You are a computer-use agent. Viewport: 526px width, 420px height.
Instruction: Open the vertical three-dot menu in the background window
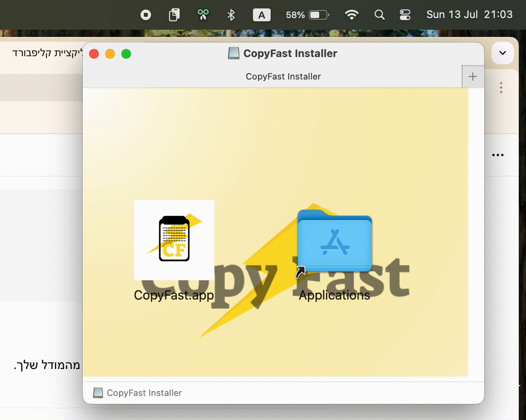point(501,88)
